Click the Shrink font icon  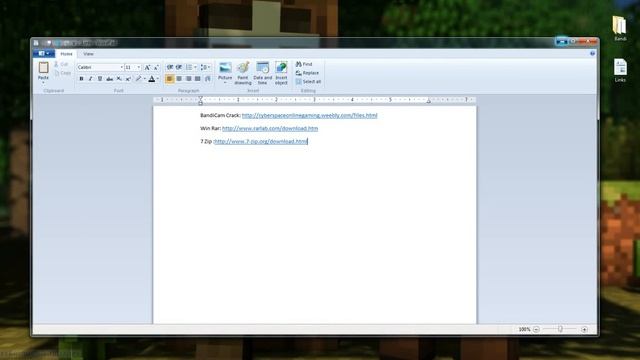(156, 67)
